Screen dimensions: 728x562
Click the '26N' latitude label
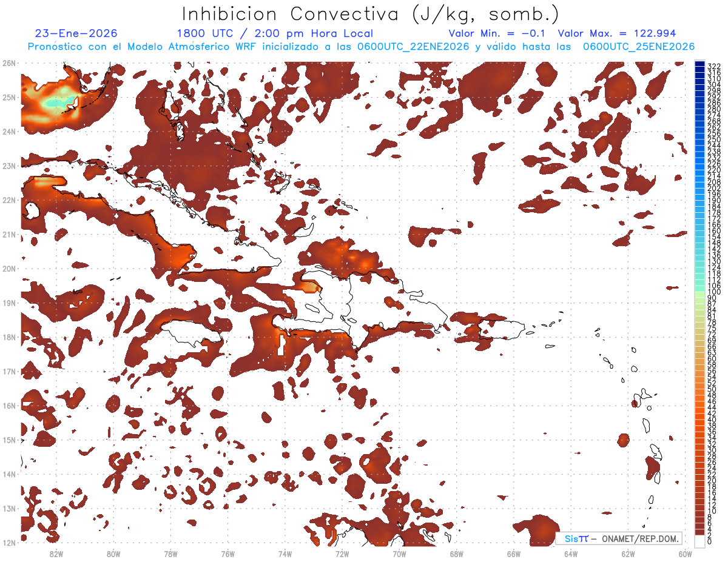click(9, 63)
